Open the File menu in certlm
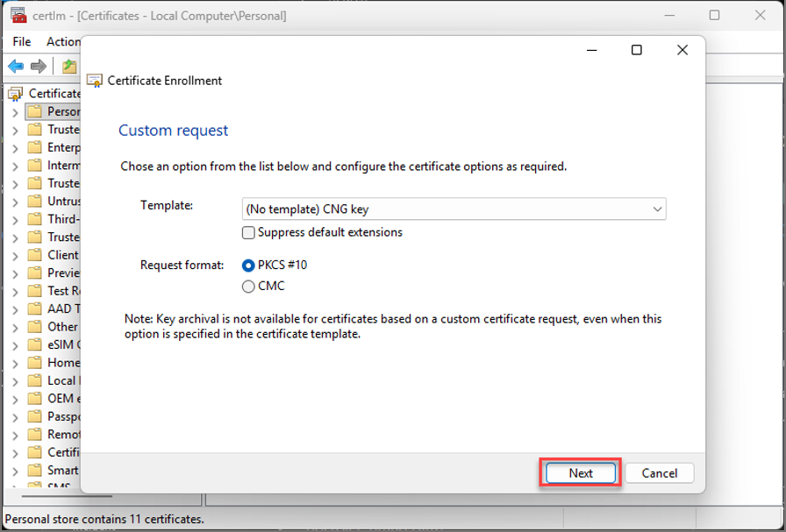The image size is (786, 532). (22, 41)
